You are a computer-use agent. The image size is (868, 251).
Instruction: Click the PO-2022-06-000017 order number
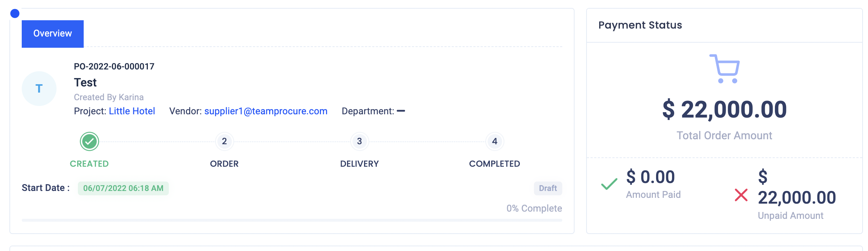point(114,67)
